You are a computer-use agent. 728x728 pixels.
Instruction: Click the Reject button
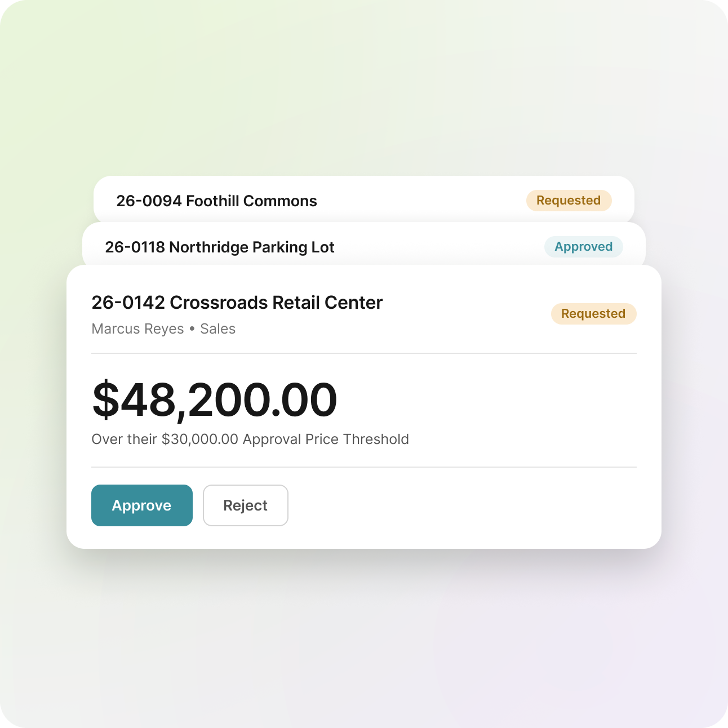[x=246, y=505]
